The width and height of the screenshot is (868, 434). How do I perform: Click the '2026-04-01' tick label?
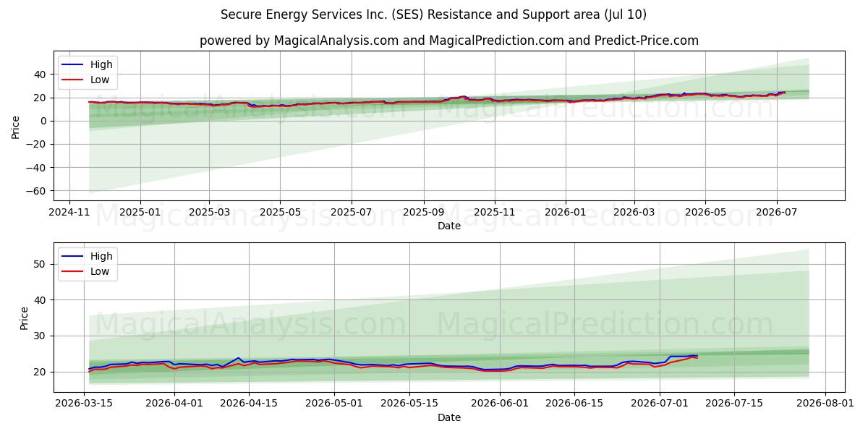pyautogui.click(x=174, y=404)
